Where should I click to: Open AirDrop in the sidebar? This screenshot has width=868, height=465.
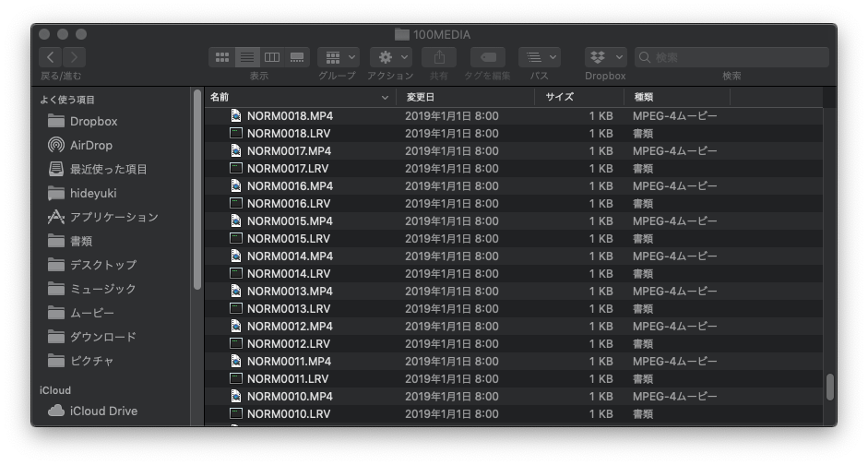[x=90, y=145]
